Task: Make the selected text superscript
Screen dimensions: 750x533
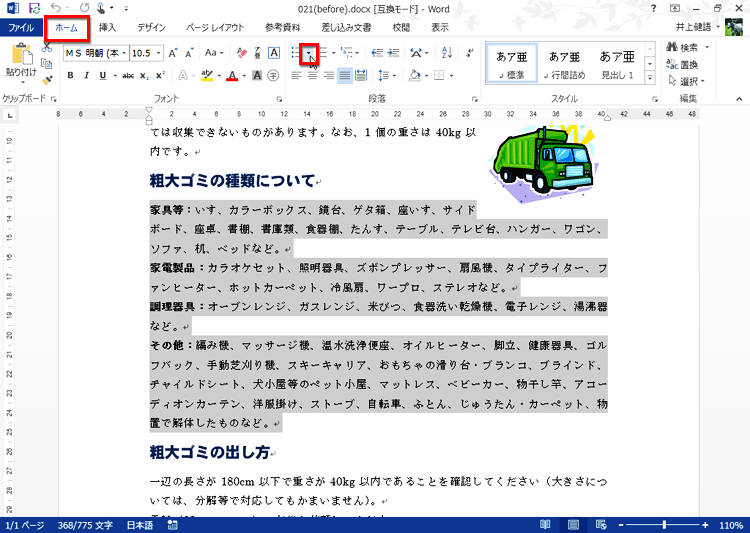Action: click(x=160, y=76)
